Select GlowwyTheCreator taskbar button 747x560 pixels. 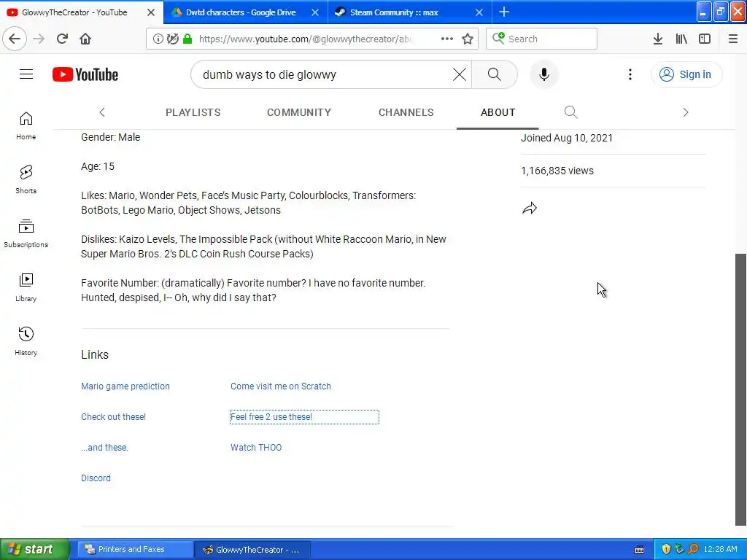[253, 549]
